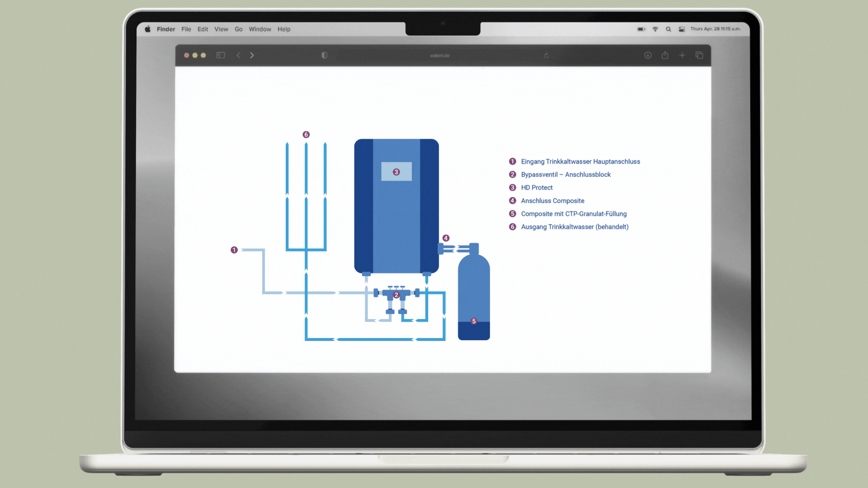
Task: Click the Safari sidebar toggle icon
Action: point(221,55)
